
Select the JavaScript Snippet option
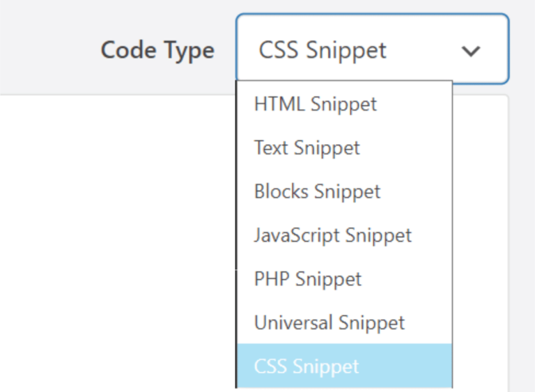point(333,235)
